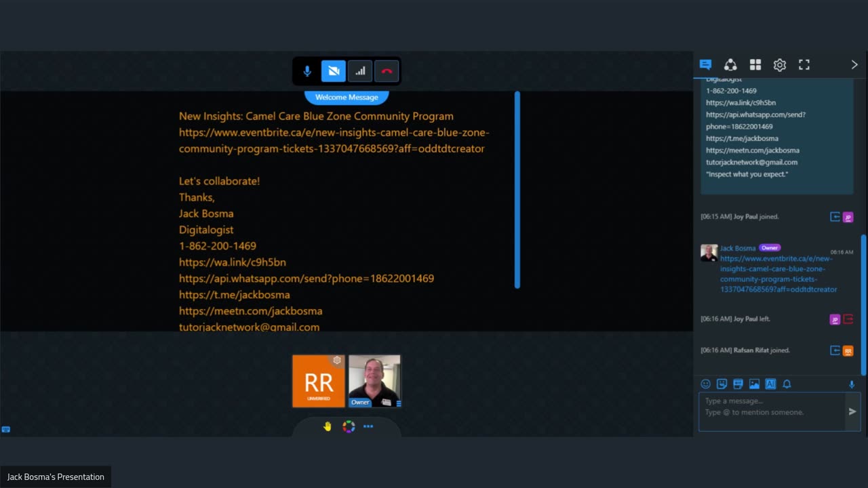The height and width of the screenshot is (488, 868).
Task: Click Jack Bosma's Presentation label
Action: click(x=56, y=477)
